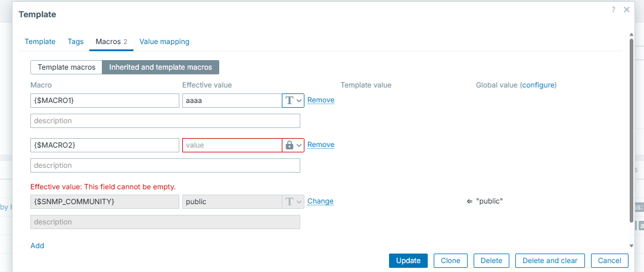Open the global macros configure link
The image size is (644, 272).
[539, 85]
